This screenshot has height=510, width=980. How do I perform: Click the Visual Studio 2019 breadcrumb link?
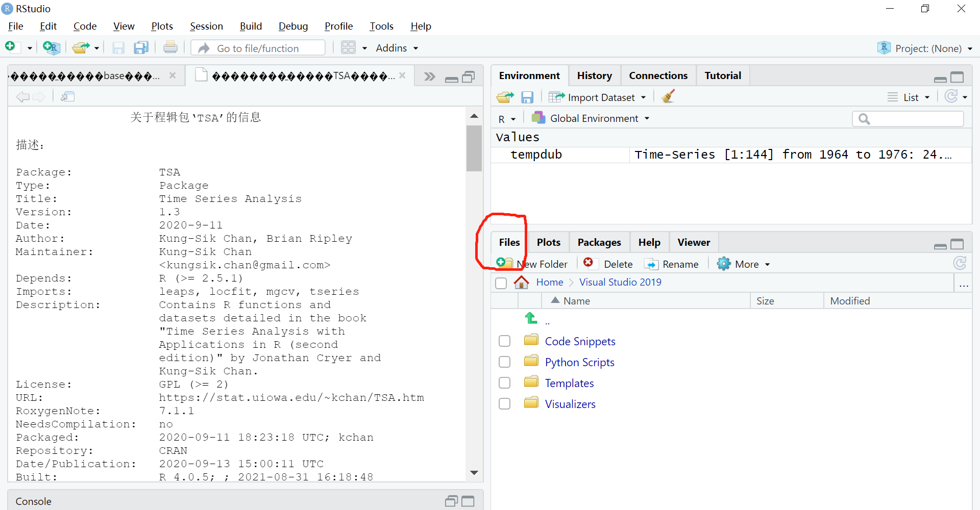point(620,282)
